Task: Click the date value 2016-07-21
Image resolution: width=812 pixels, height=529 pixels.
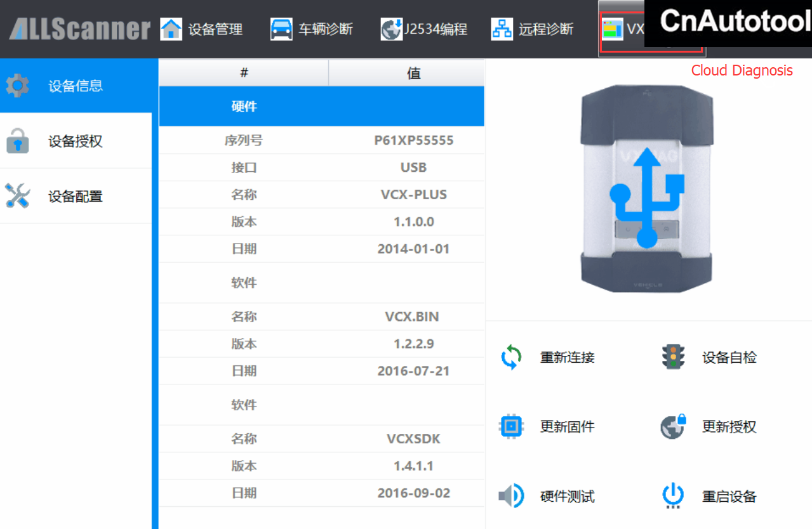Action: pos(414,370)
